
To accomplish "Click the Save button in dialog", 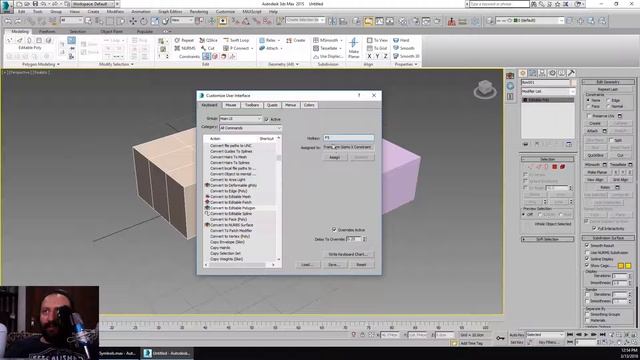I will (334, 264).
